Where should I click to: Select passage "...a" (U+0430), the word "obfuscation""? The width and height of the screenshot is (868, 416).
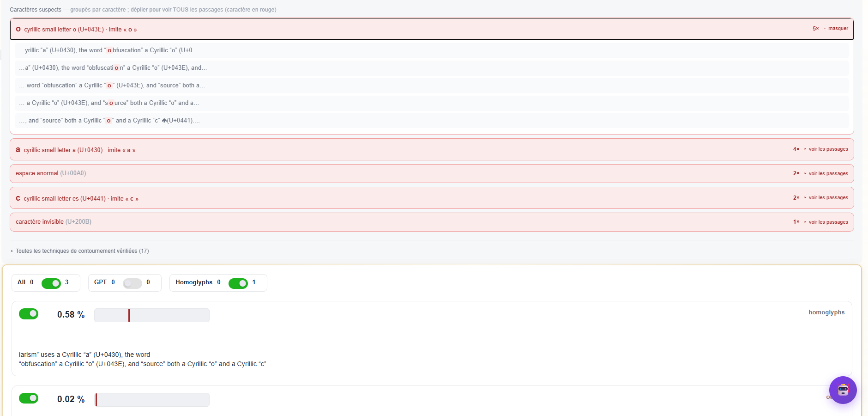[432, 68]
